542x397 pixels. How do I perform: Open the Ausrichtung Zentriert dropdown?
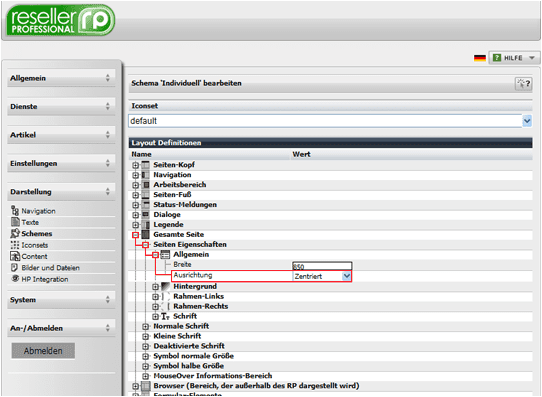click(x=346, y=276)
